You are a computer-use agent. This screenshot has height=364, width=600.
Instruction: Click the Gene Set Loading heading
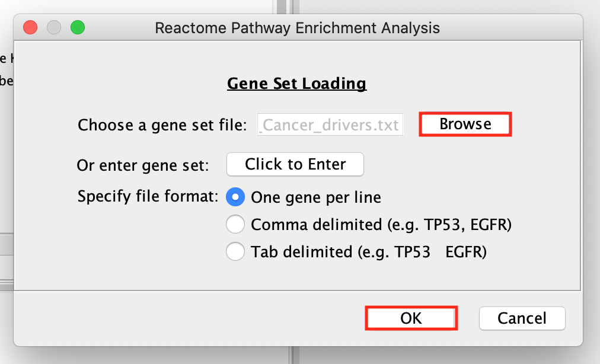coord(296,83)
